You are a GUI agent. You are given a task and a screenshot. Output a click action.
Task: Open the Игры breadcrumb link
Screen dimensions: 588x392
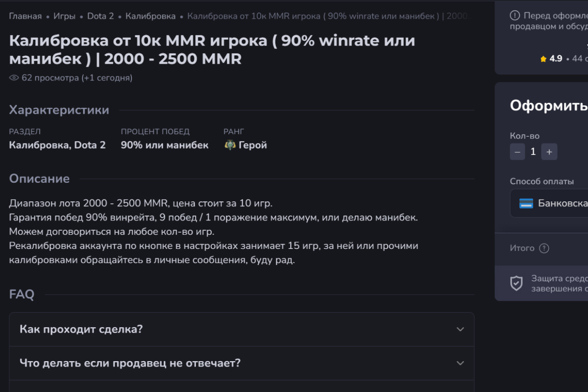64,16
